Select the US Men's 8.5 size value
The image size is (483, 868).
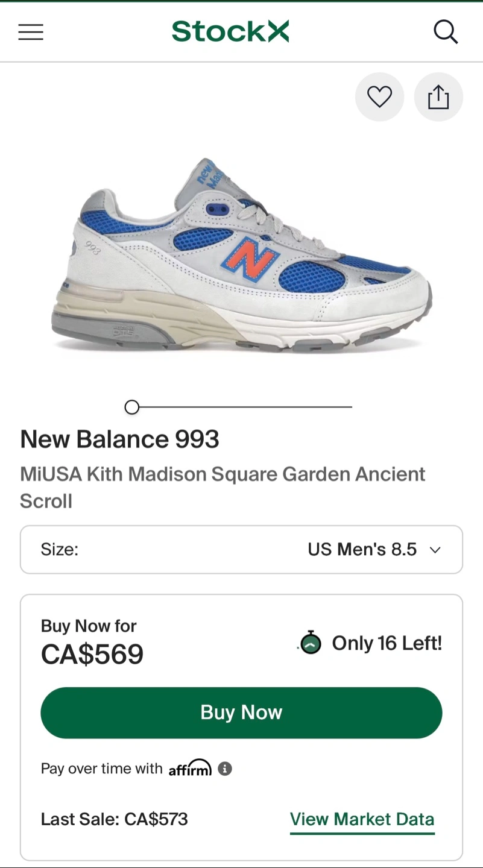362,550
